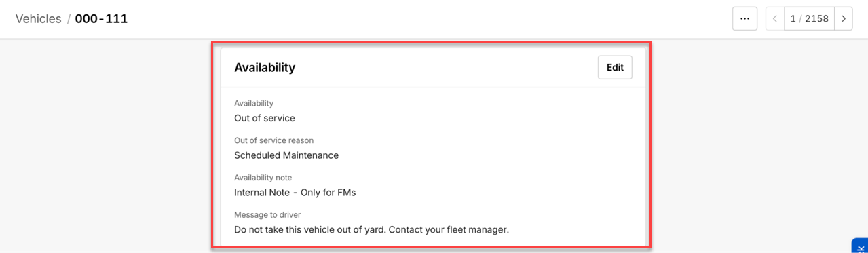
Task: Go to the previous vehicle record arrow
Action: (x=775, y=19)
